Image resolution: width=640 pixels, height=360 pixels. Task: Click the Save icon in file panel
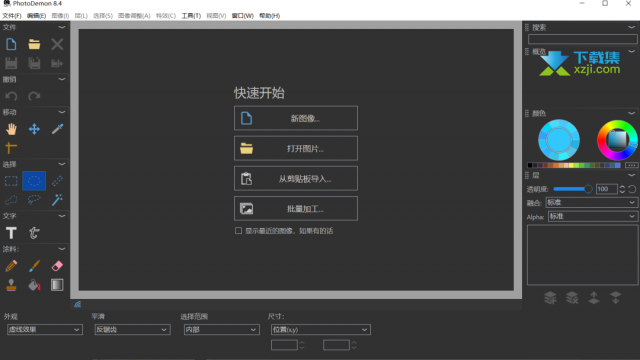[x=11, y=63]
